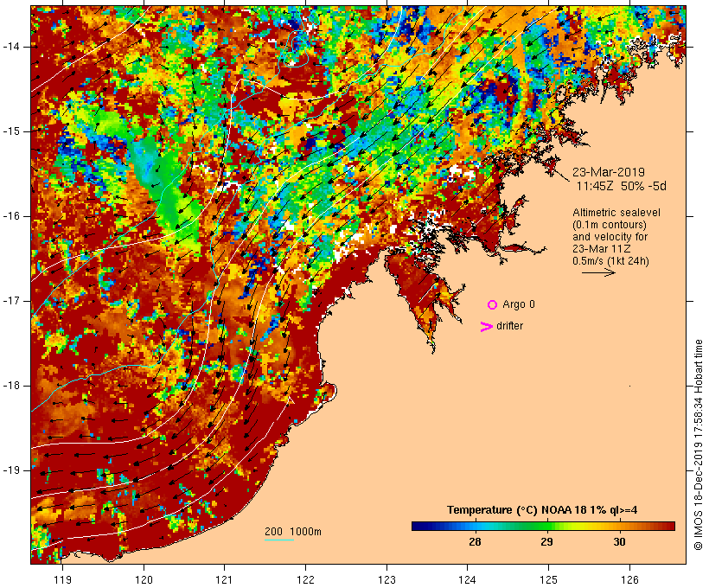Click the 120 longitude axis label
Image resolution: width=709 pixels, height=588 pixels.
(x=144, y=579)
